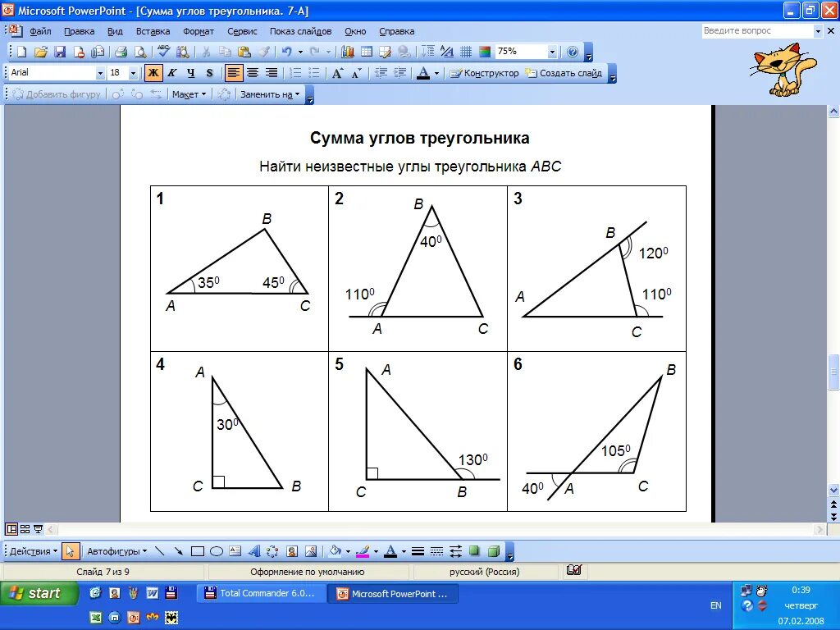Choose arrow style icon
This screenshot has height=630, width=840.
pos(455,550)
